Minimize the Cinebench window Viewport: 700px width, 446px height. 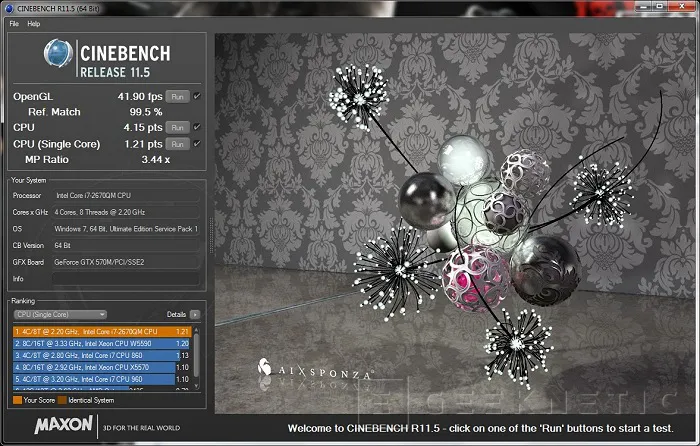click(x=644, y=6)
